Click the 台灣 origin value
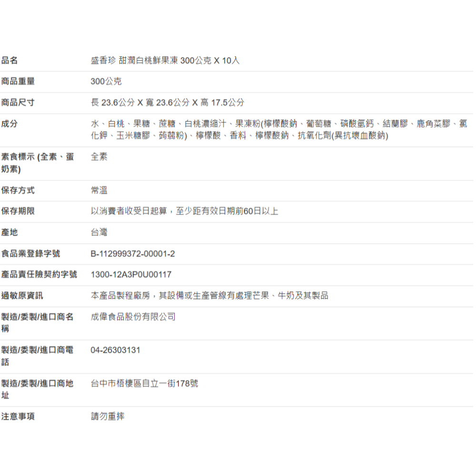The width and height of the screenshot is (476, 476). coord(99,232)
